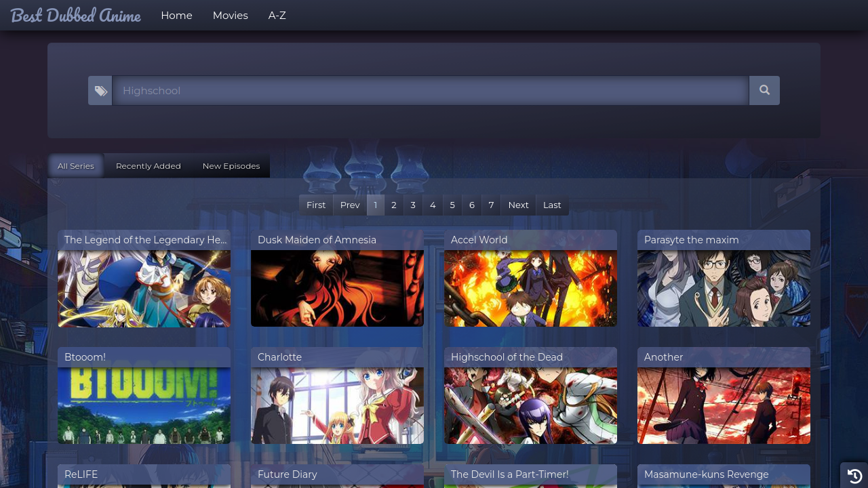This screenshot has height=488, width=868.
Task: Select page 2 in pagination
Action: click(394, 205)
